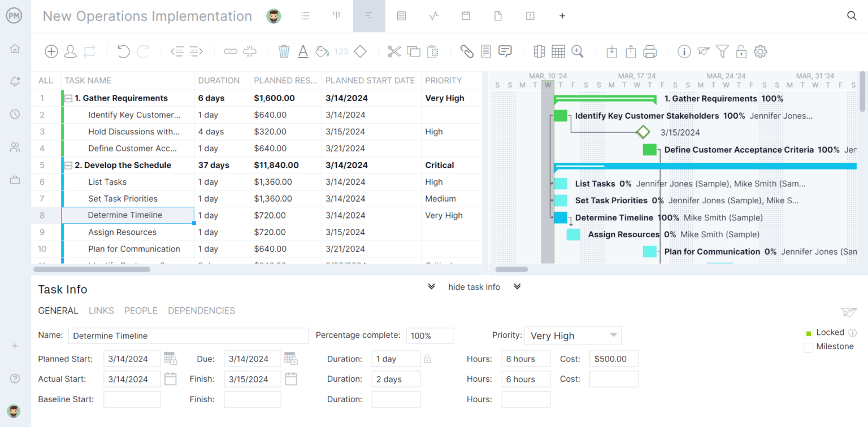The width and height of the screenshot is (868, 427).
Task: Click the filter funnel icon in the toolbar
Action: [x=722, y=51]
